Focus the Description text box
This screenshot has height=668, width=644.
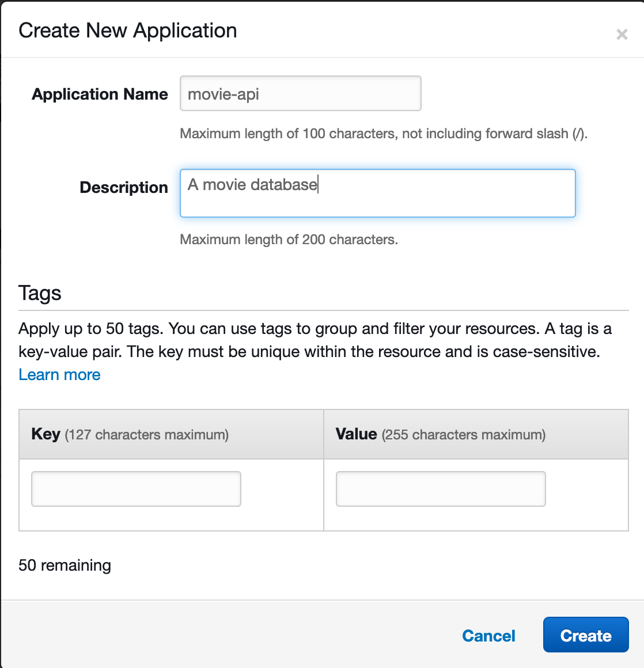(x=377, y=193)
